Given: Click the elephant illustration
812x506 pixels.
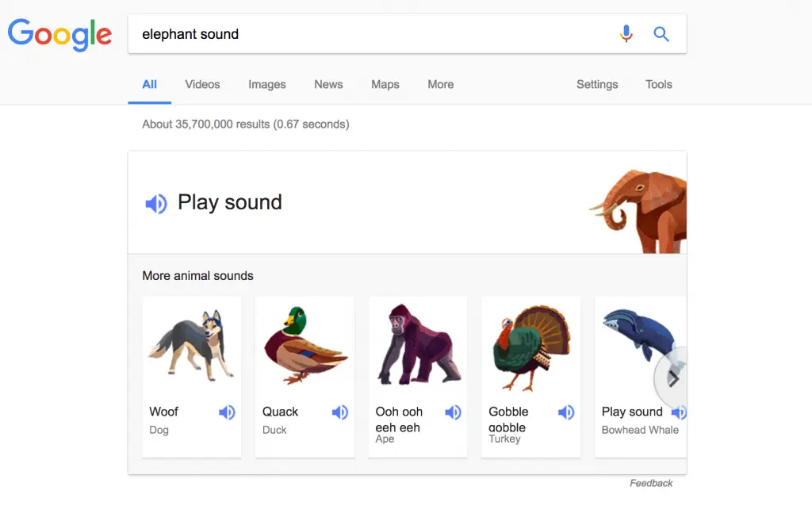Looking at the screenshot, I should point(638,211).
